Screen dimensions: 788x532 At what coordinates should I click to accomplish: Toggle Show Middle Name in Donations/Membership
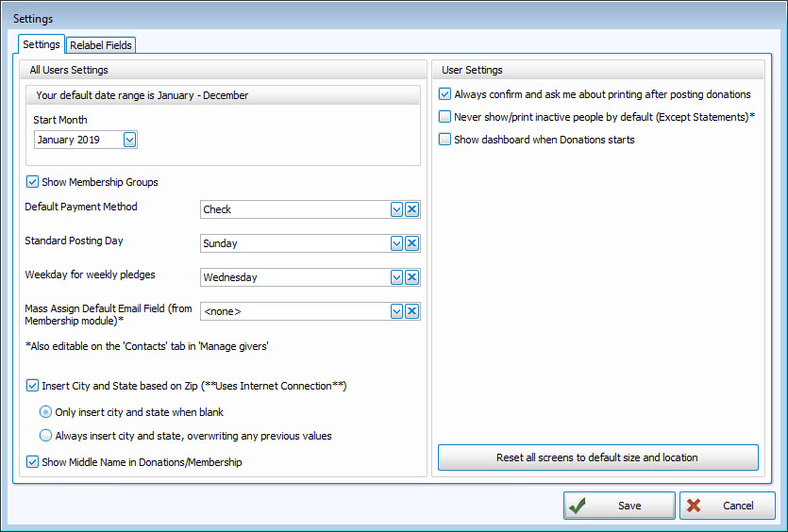click(32, 462)
